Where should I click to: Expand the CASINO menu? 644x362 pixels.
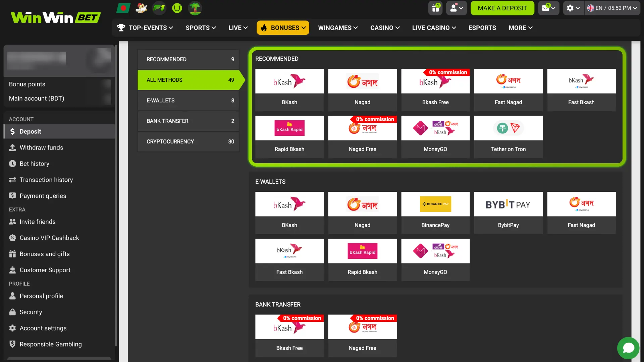pos(385,28)
